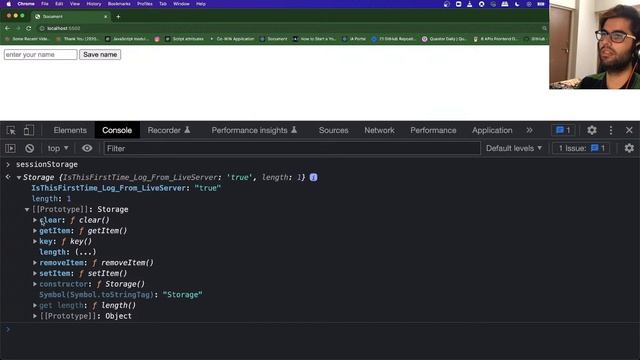The width and height of the screenshot is (640, 360).
Task: Toggle the device toolbar icon
Action: coord(28,131)
